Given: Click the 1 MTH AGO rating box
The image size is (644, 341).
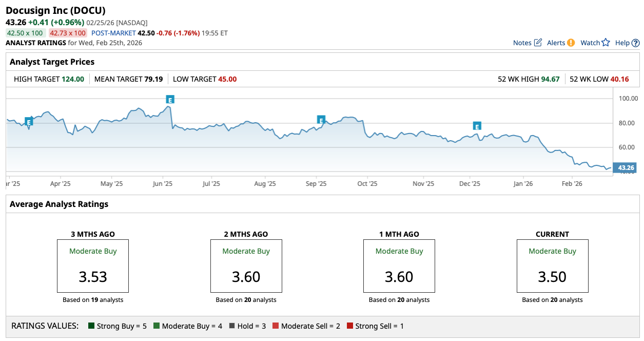Looking at the screenshot, I should click(x=399, y=266).
